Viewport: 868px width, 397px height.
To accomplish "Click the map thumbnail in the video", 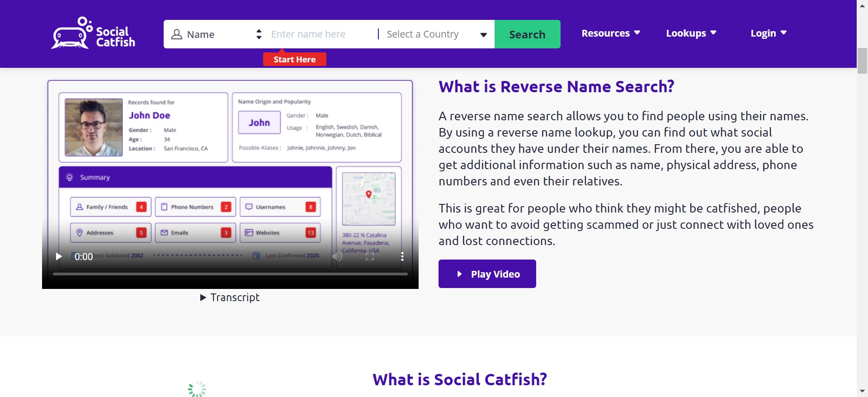I will [368, 198].
